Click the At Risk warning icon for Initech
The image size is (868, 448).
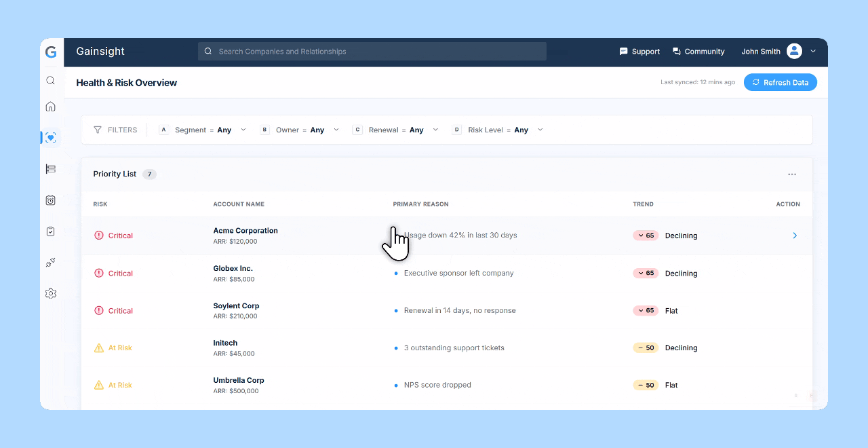pos(99,347)
